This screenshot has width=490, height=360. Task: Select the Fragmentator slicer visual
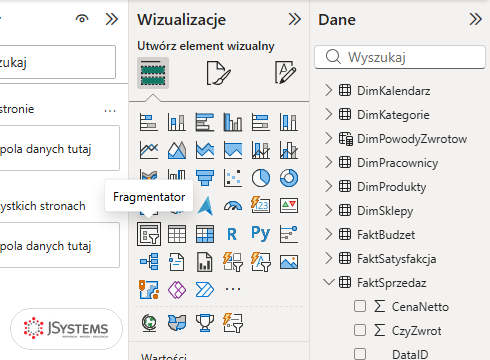pyautogui.click(x=149, y=234)
